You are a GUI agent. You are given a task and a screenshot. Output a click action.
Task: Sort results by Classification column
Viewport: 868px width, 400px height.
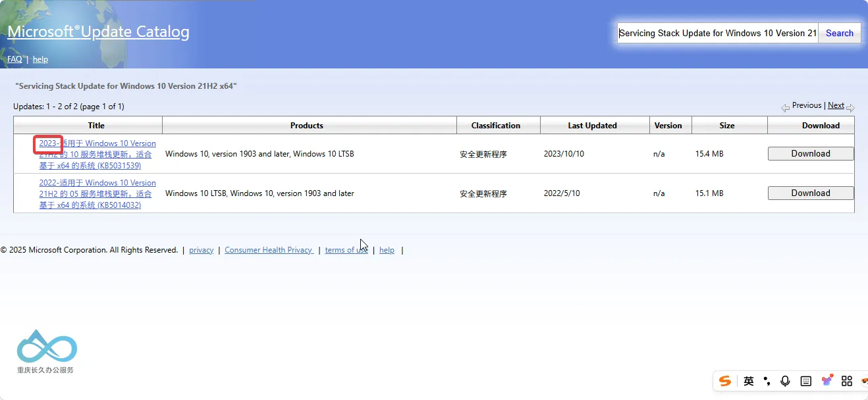pos(496,125)
